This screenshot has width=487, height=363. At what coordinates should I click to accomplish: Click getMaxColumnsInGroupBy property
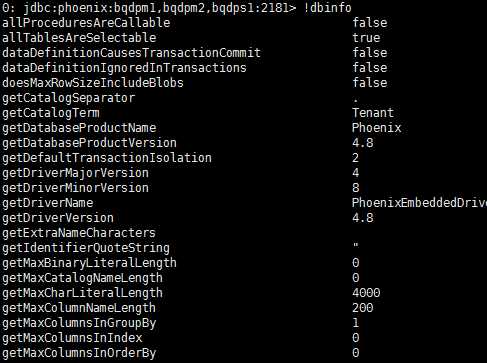(79, 323)
